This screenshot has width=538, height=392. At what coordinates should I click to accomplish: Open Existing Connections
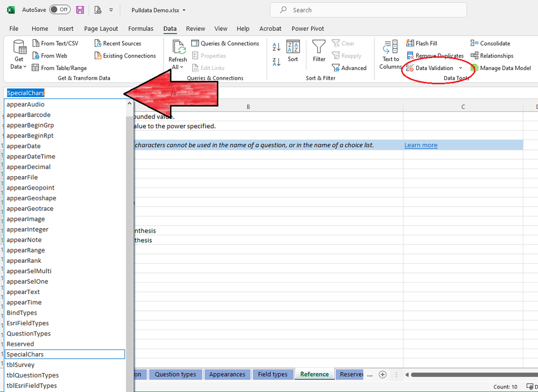[125, 55]
